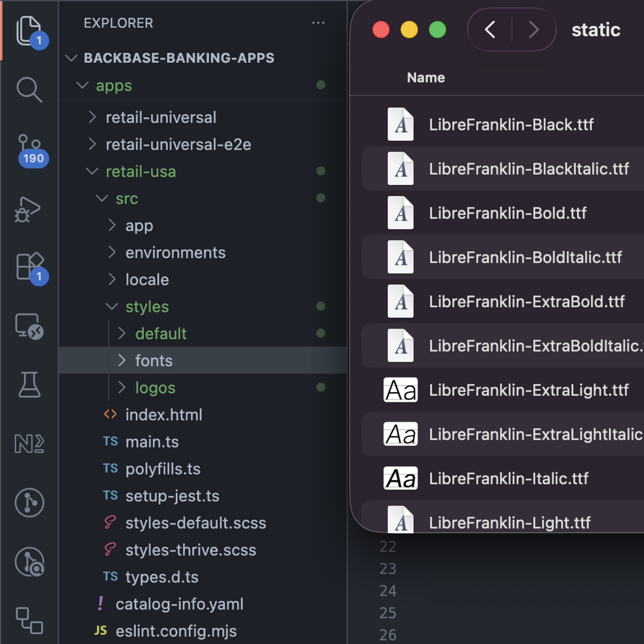Open the Git search circle icon
This screenshot has width=644, height=644.
pyautogui.click(x=29, y=562)
